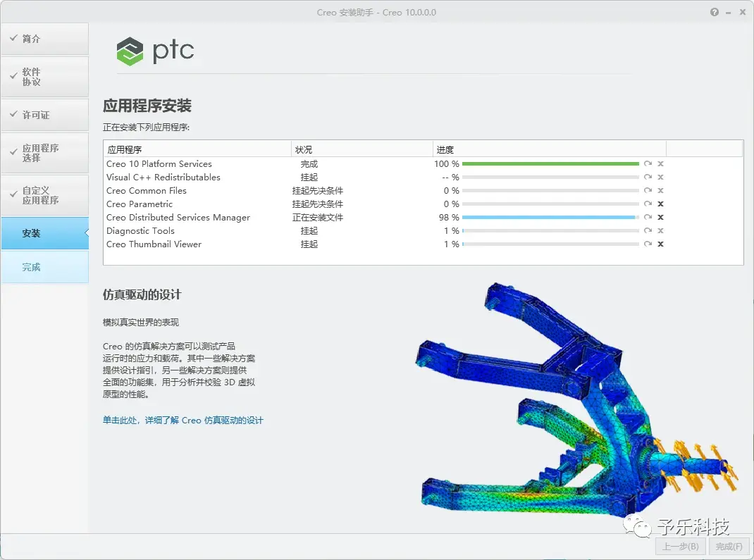754x560 pixels.
Task: Switch to the 应用程序选择 step
Action: (x=44, y=153)
